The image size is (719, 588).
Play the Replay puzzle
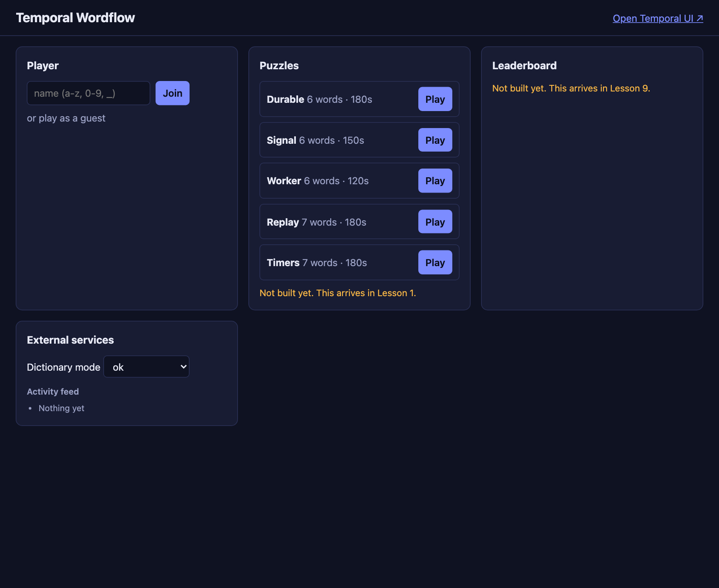coord(435,222)
